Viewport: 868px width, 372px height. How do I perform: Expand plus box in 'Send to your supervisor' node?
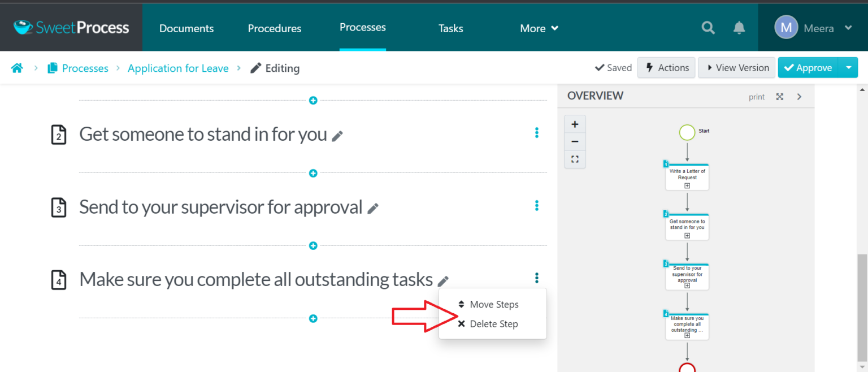tap(687, 286)
